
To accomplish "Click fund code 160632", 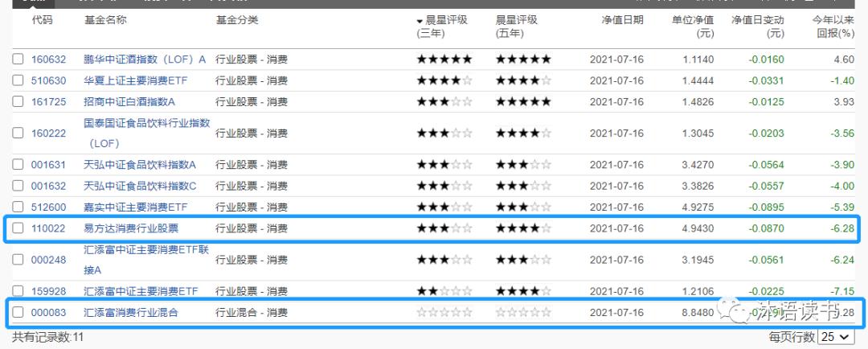I will pos(49,60).
